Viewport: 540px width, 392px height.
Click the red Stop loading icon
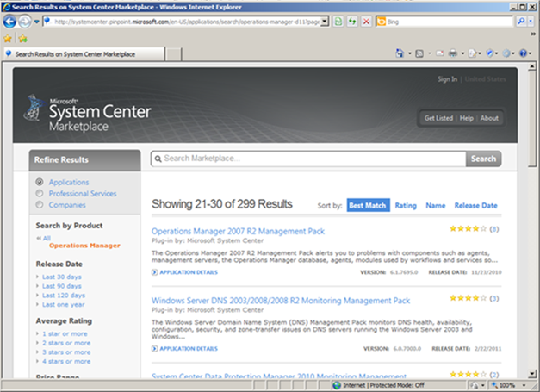click(366, 22)
